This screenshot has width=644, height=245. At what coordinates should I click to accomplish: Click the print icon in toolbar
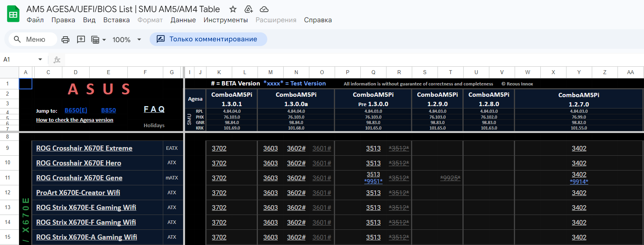[x=65, y=39]
